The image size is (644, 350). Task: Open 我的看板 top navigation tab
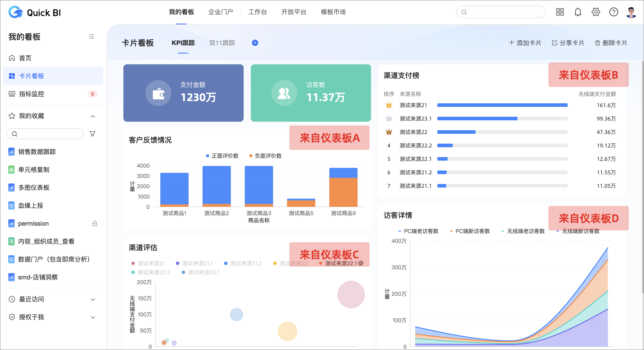[181, 12]
